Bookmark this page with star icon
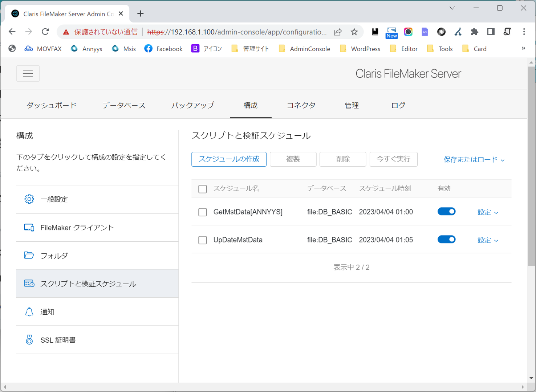Image resolution: width=536 pixels, height=392 pixels. point(354,32)
